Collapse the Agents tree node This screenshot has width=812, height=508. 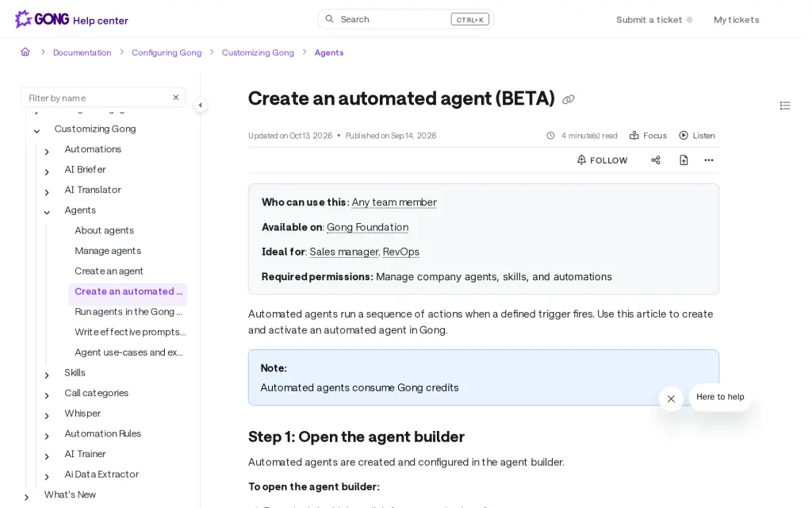click(47, 213)
